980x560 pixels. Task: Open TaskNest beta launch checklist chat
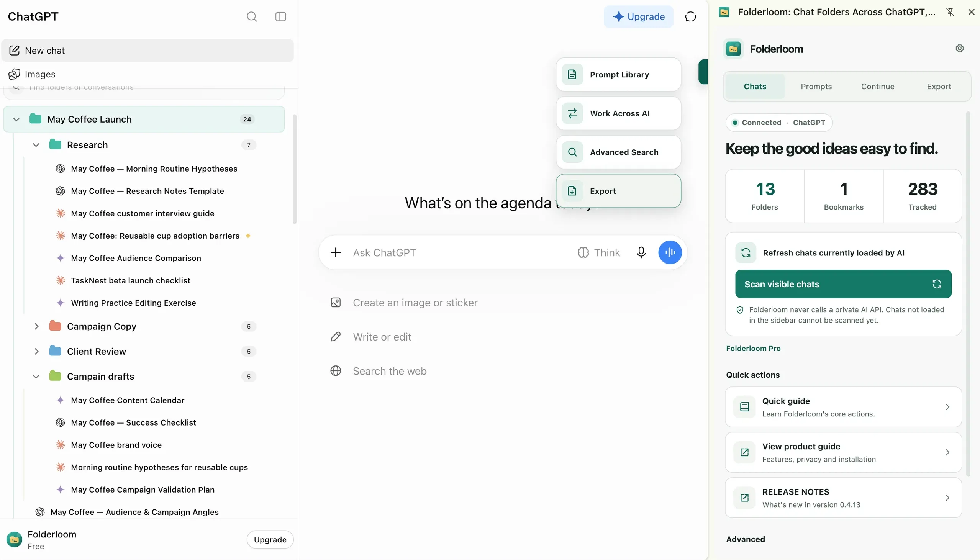pyautogui.click(x=130, y=280)
